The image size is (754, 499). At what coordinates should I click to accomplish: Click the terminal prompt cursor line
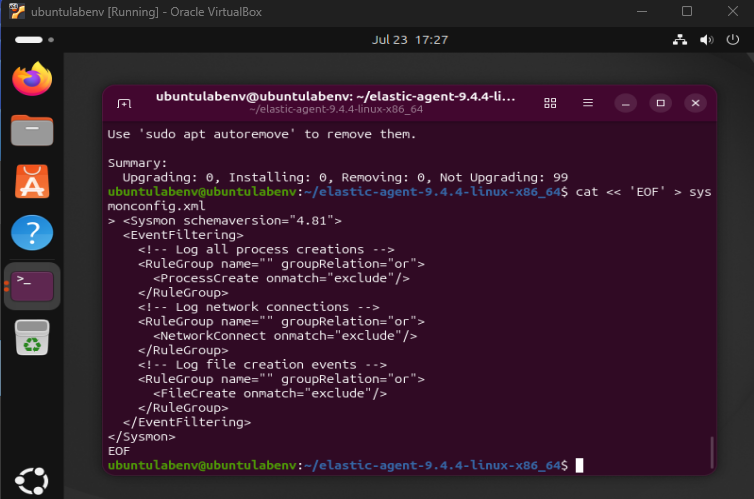[x=345, y=465]
